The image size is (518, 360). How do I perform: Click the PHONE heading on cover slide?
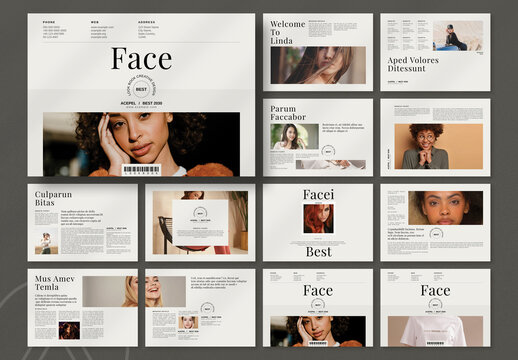coord(49,22)
